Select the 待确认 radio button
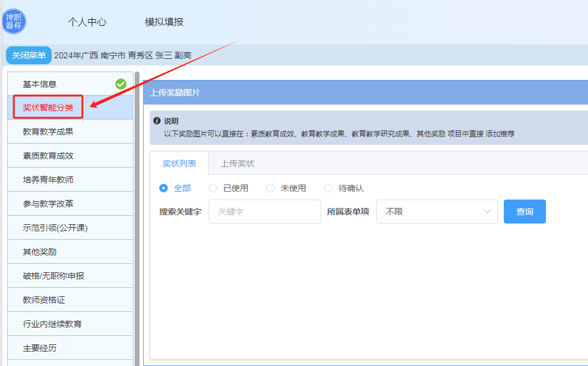 pos(328,188)
